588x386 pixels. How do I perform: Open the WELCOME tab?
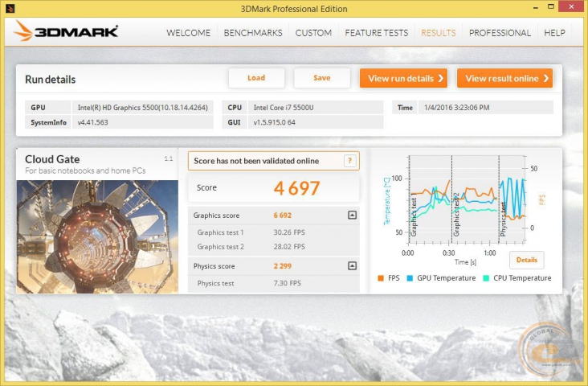pyautogui.click(x=188, y=33)
